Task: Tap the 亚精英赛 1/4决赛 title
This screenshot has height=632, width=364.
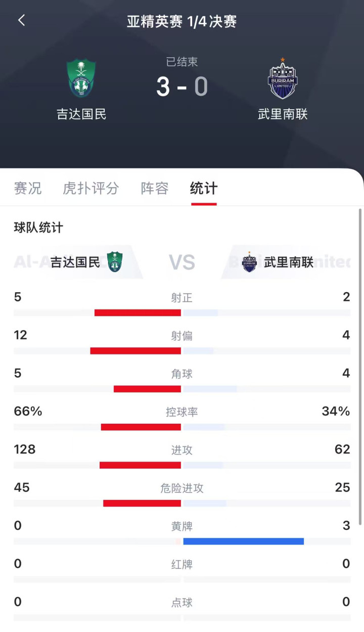Action: click(182, 21)
